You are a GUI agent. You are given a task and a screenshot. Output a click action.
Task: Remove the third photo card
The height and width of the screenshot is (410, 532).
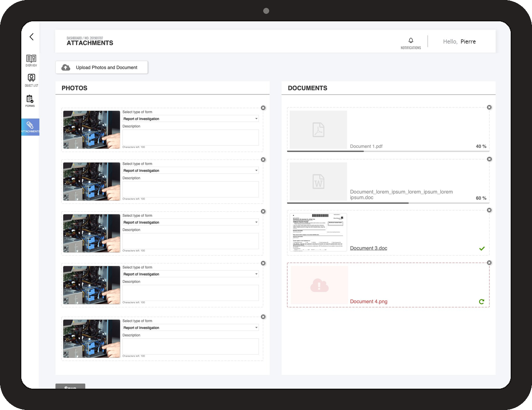[263, 211]
